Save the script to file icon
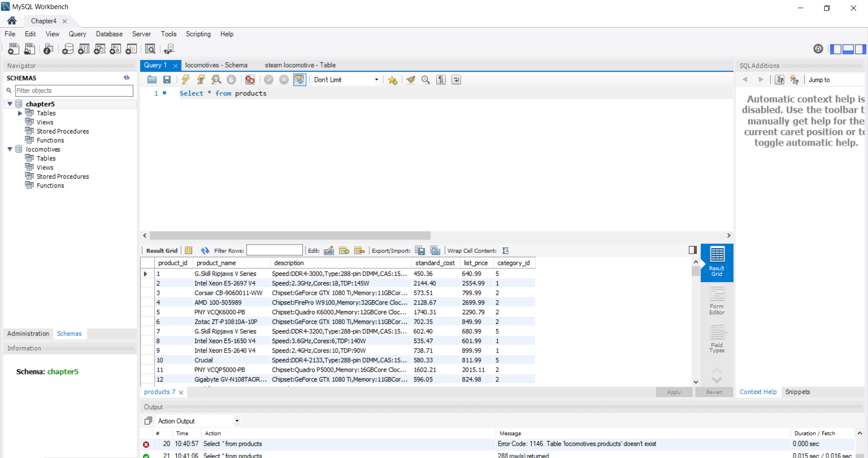The width and height of the screenshot is (868, 458). [167, 80]
